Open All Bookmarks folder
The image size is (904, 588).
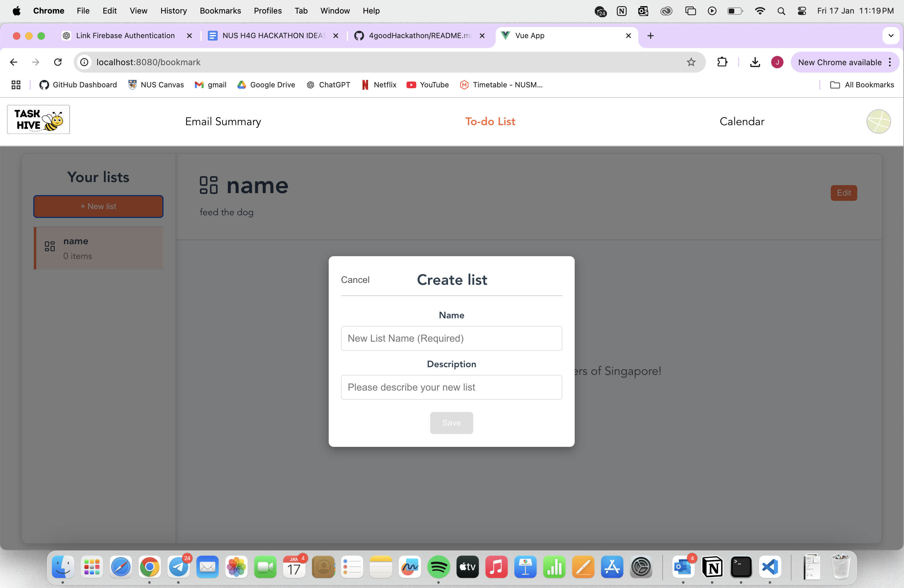[x=862, y=85]
